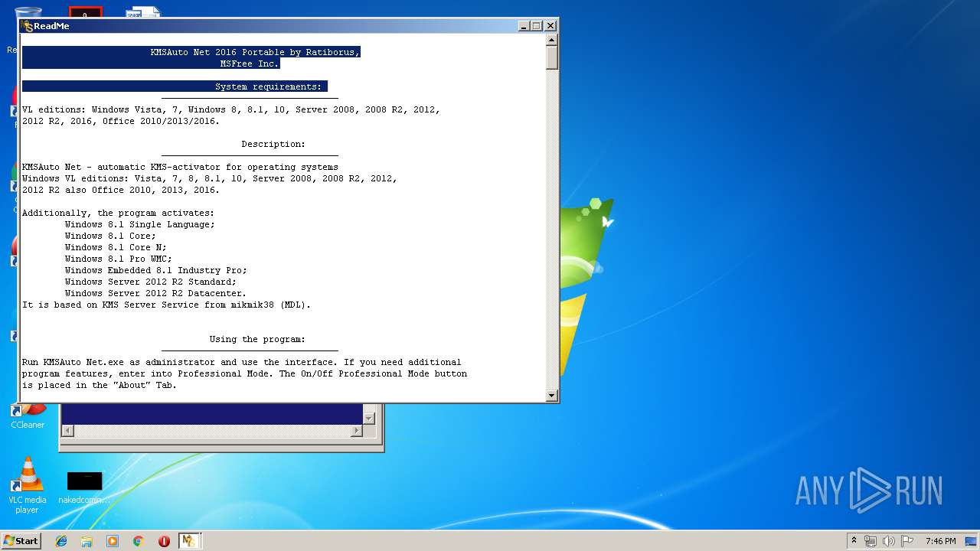
Task: Launch Google Chrome from the taskbar
Action: point(138,541)
